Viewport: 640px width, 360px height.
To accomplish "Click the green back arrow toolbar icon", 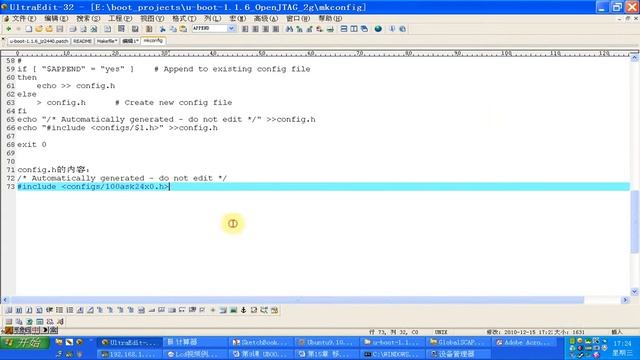I will pos(9,29).
